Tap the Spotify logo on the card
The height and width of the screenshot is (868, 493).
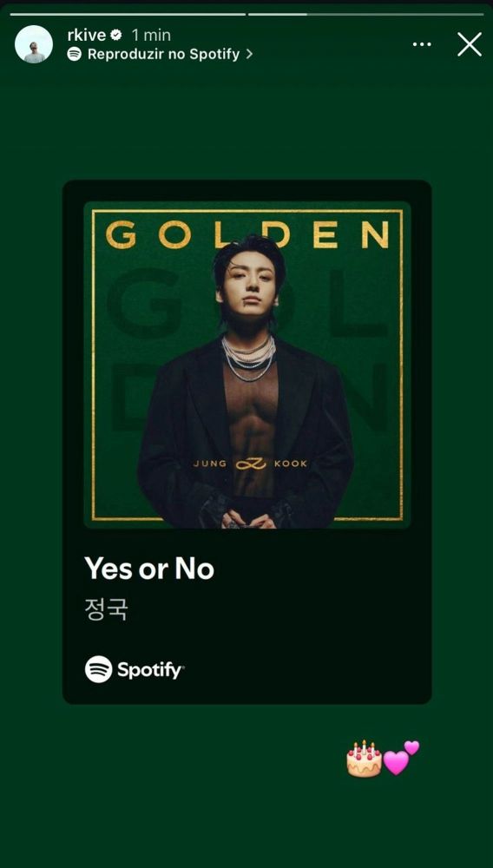98,669
